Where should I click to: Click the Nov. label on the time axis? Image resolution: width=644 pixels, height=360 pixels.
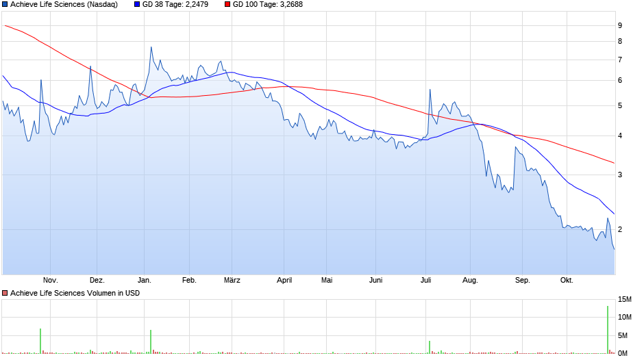point(50,280)
